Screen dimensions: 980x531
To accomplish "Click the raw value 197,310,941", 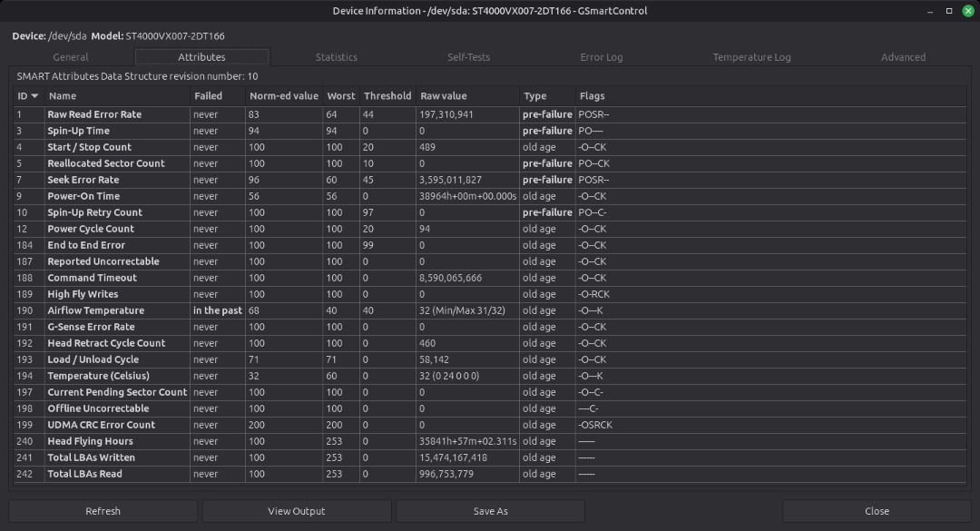I will tap(446, 114).
